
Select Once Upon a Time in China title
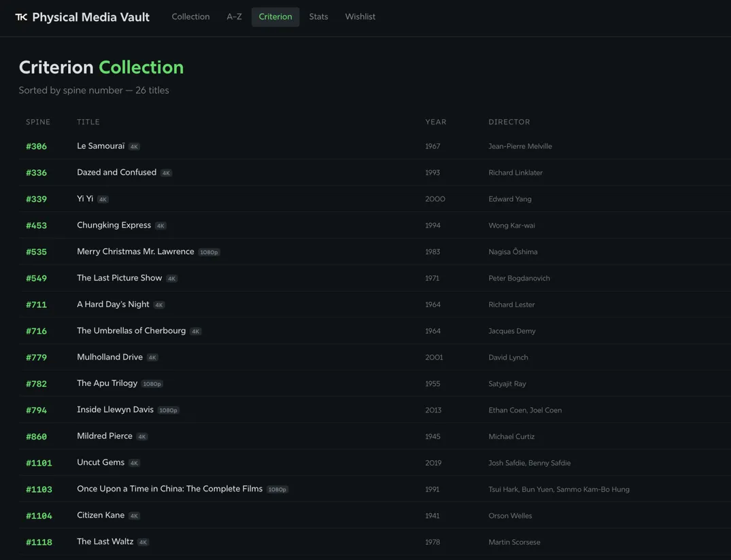(170, 489)
